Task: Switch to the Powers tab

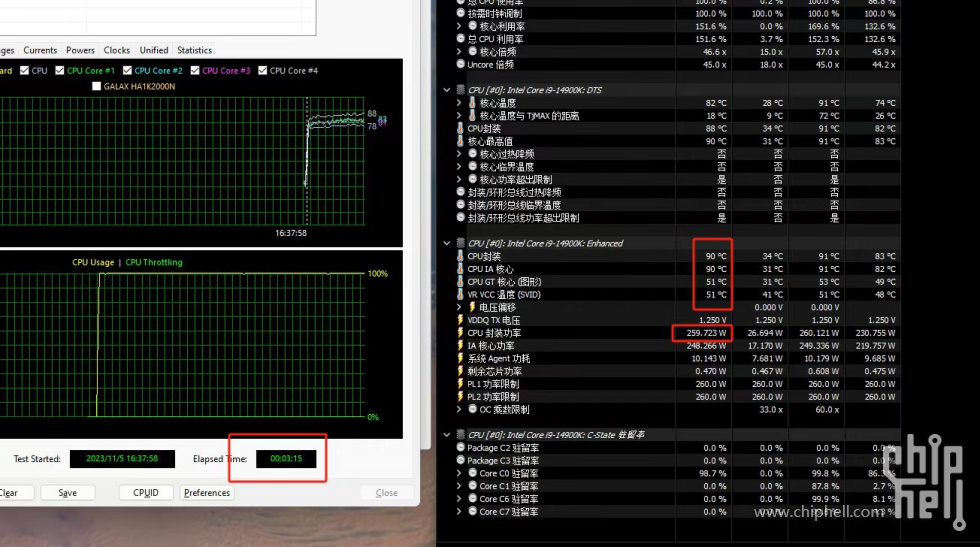Action: (80, 50)
